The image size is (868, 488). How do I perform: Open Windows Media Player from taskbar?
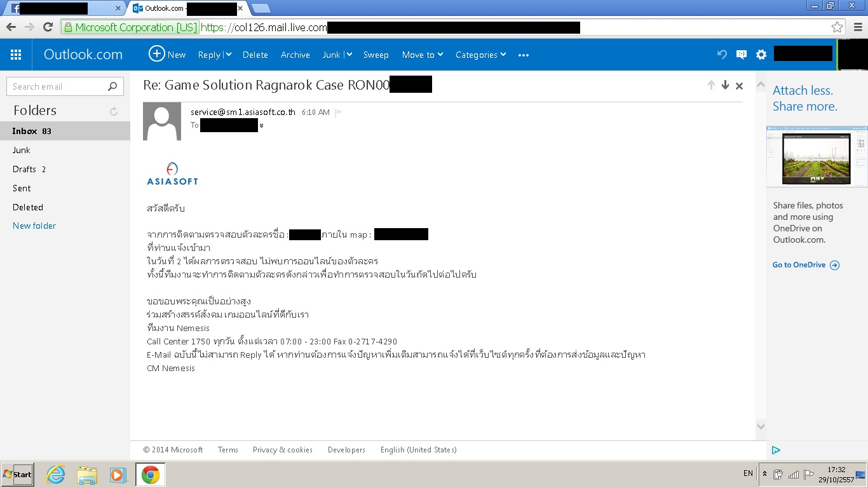118,475
